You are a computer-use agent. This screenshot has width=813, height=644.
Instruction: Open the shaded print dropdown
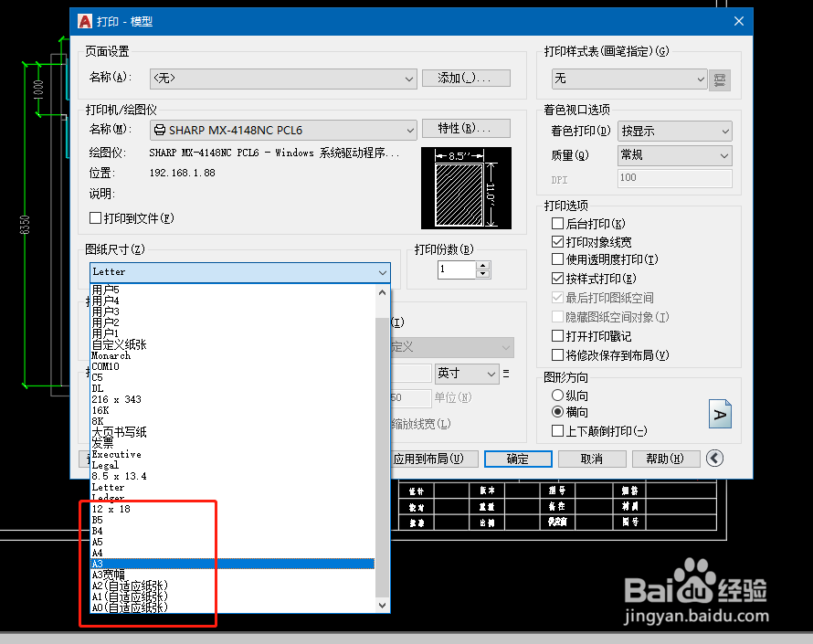point(674,132)
